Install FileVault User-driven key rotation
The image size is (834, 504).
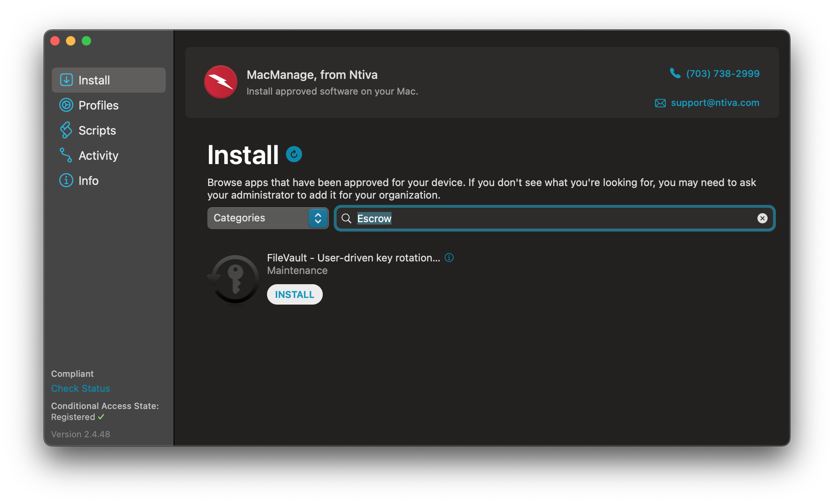pos(294,294)
